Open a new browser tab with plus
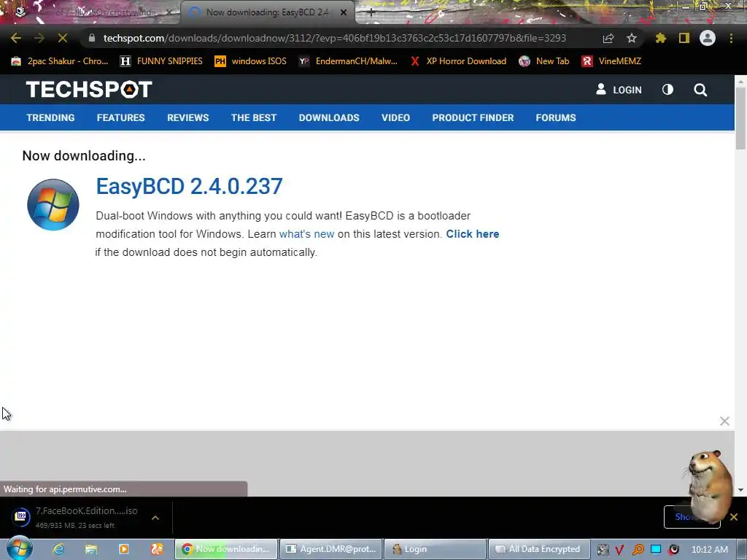Screen dimensions: 747x560 pos(371,12)
